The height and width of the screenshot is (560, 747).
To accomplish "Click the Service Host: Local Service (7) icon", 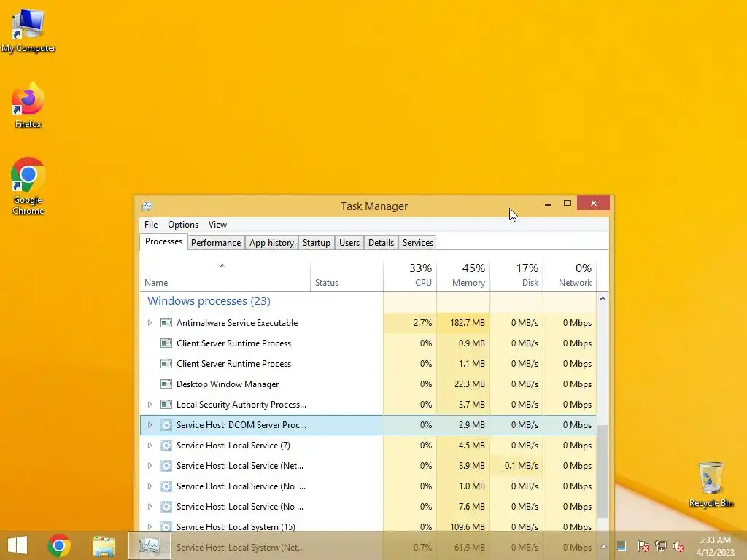I will pyautogui.click(x=166, y=446).
